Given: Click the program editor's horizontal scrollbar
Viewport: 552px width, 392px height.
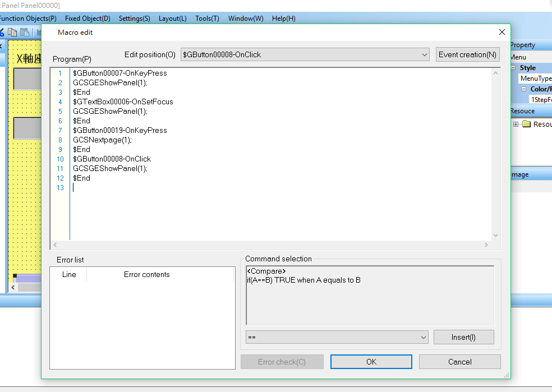Looking at the screenshot, I should click(270, 245).
